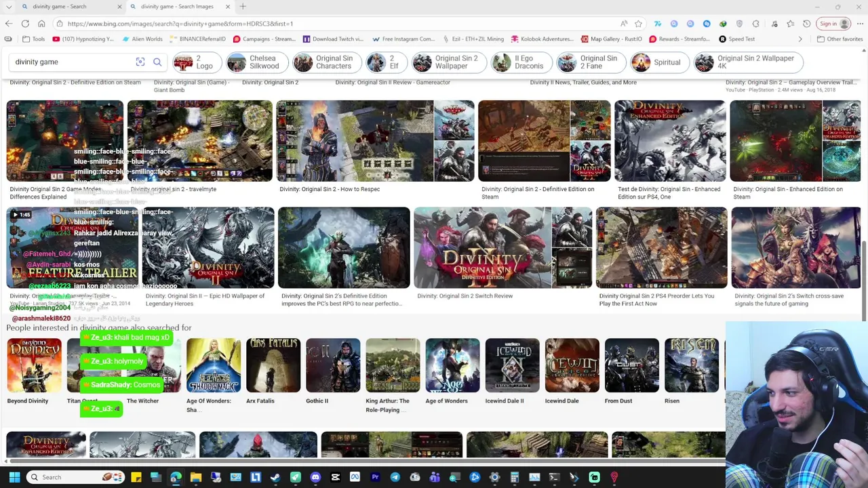Open the 'Speed Test' bookmark
The width and height of the screenshot is (868, 488).
click(737, 39)
